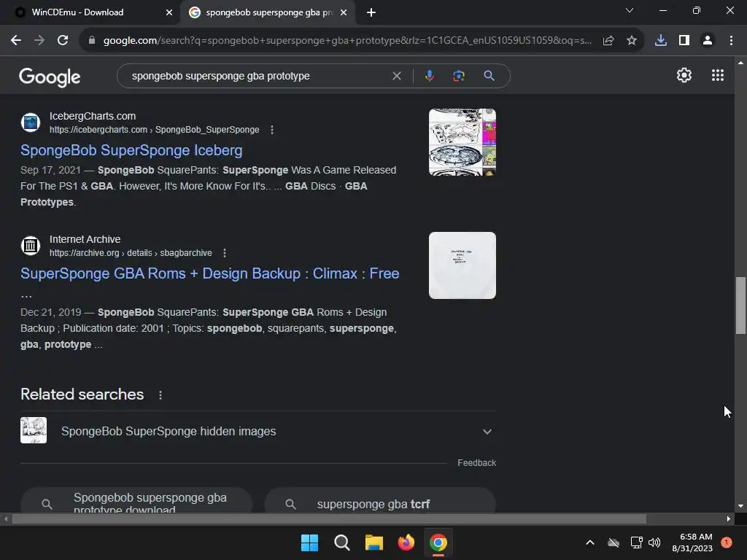Start voice search with microphone
Screen dimensions: 747x560
tap(429, 76)
